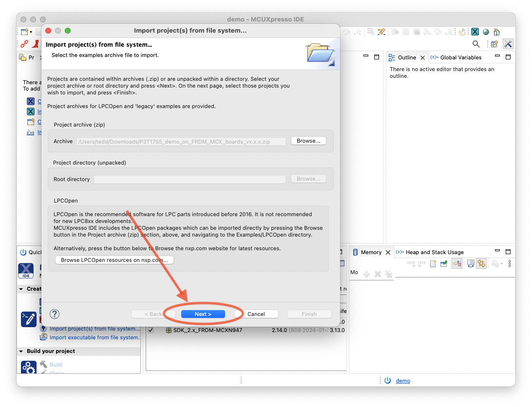532x407 pixels.
Task: Click Browse LPCOpen resources on nxp.com button
Action: (114, 260)
